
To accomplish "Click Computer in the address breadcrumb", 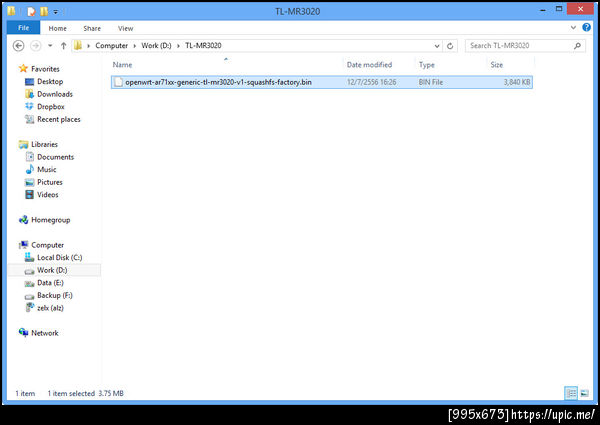I will [x=111, y=46].
